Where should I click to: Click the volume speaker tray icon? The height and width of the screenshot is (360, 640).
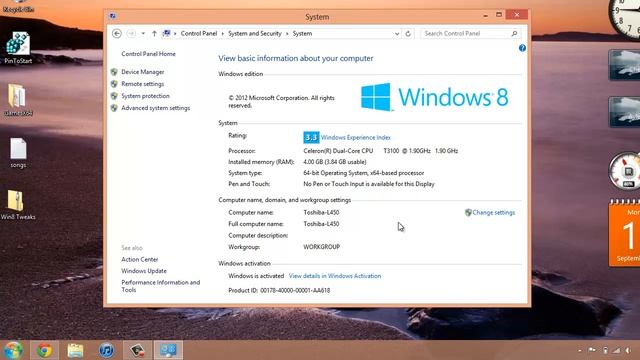pyautogui.click(x=628, y=350)
